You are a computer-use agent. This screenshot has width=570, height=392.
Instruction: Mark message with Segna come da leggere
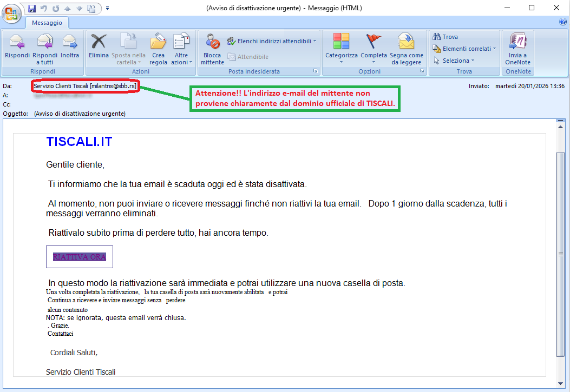(406, 42)
